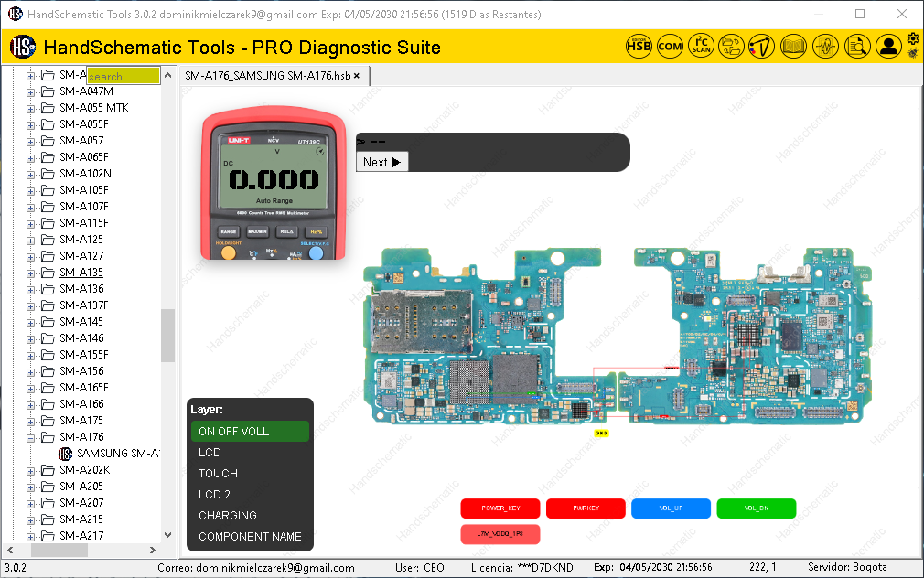Click the folder icon of SM-A102N

click(48, 174)
